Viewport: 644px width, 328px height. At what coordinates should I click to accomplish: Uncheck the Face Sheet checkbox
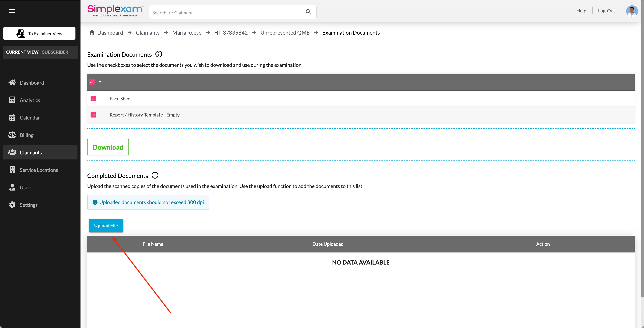pos(93,99)
